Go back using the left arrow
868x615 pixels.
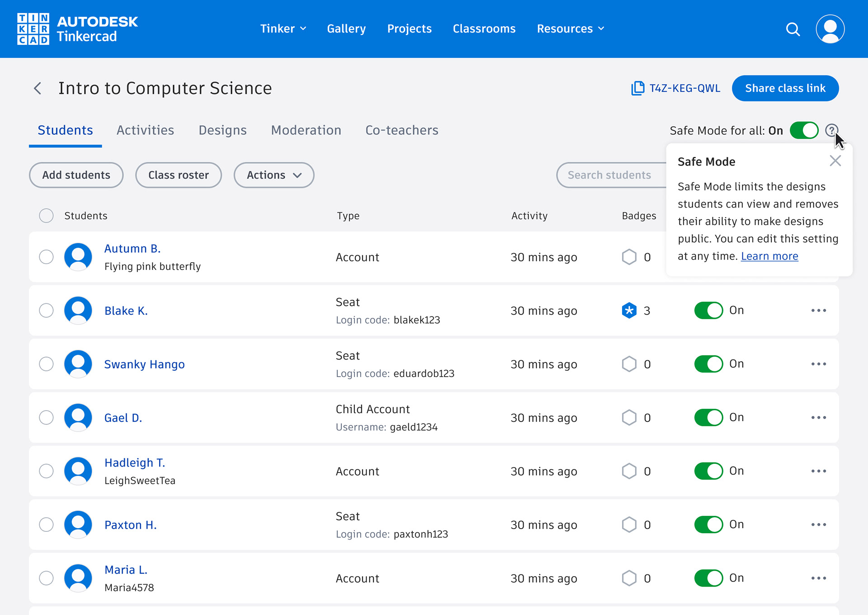coord(38,88)
